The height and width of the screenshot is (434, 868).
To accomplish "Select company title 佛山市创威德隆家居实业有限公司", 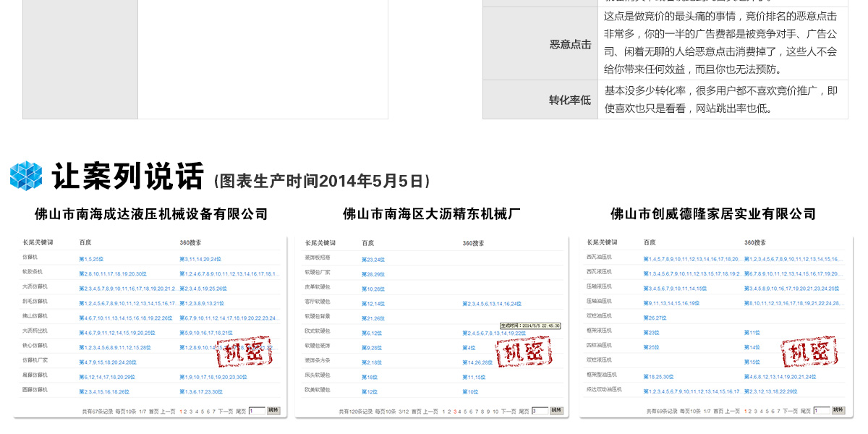I will (x=713, y=214).
